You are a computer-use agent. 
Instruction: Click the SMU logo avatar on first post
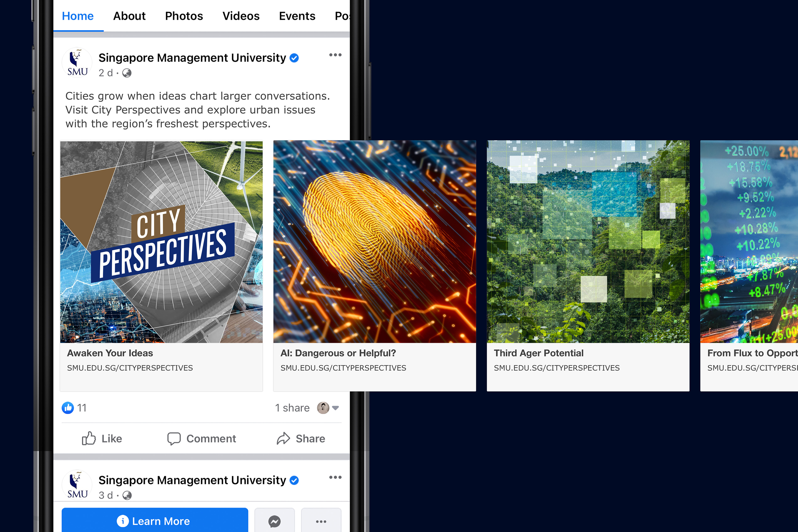77,63
